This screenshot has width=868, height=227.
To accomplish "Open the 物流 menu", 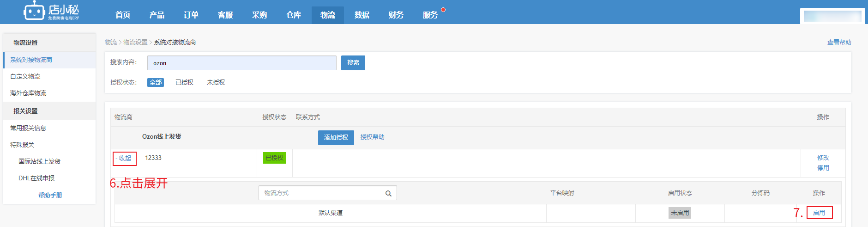I will point(328,15).
